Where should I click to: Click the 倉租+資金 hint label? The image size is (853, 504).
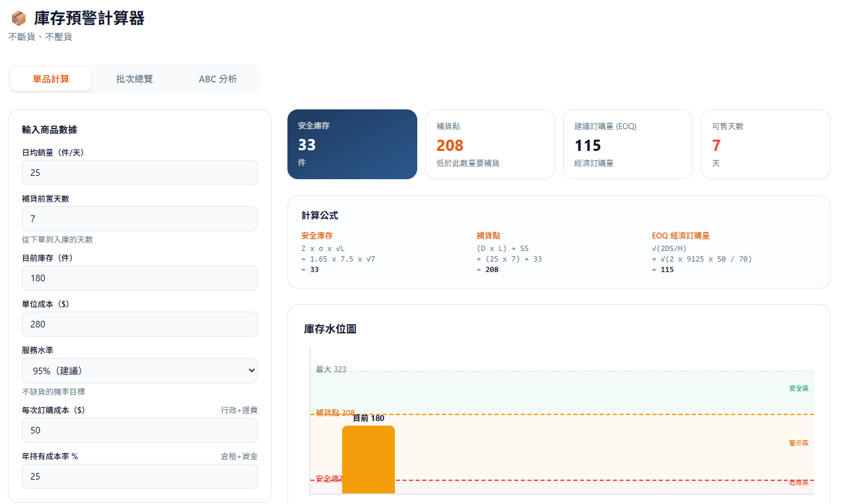(x=239, y=456)
